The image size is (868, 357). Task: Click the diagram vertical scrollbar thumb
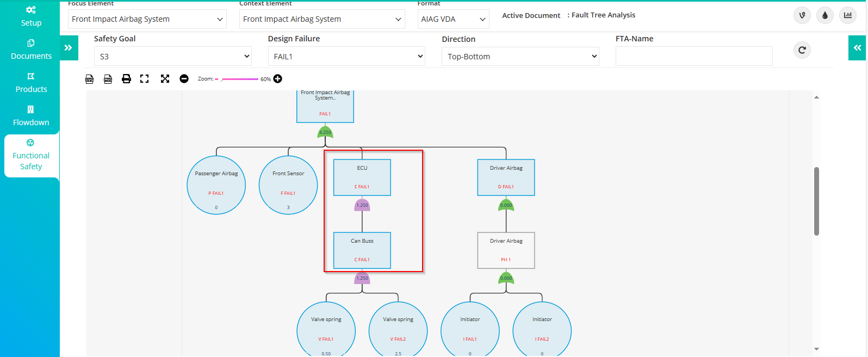(816, 201)
